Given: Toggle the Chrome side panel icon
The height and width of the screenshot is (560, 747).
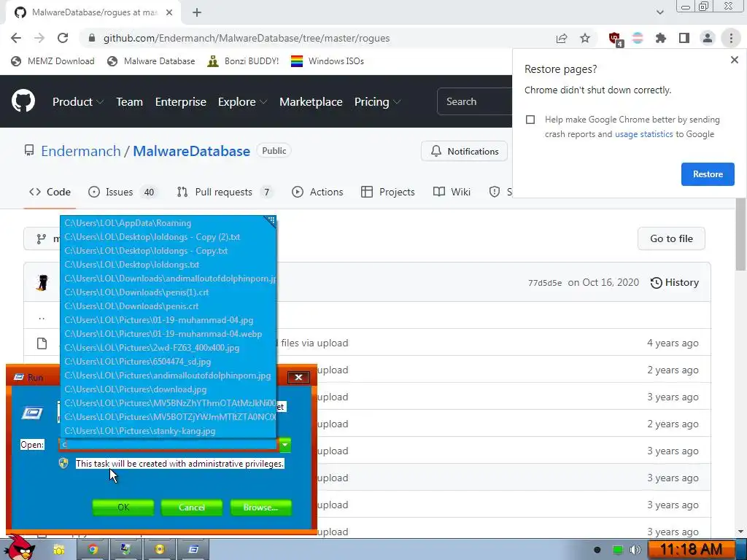Looking at the screenshot, I should 684,38.
